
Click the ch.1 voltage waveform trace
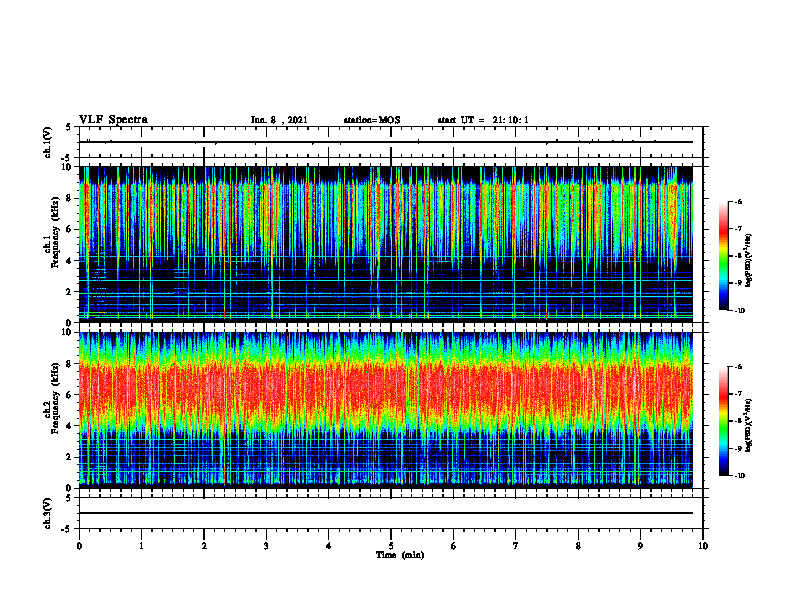[386, 142]
